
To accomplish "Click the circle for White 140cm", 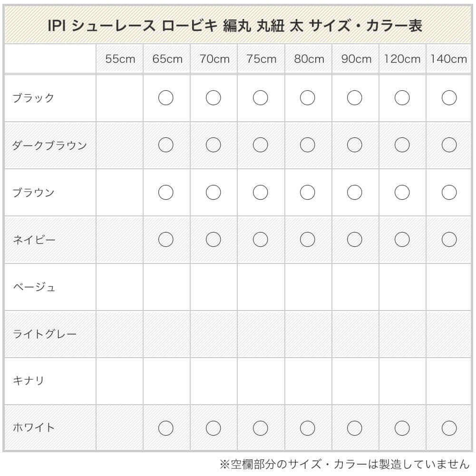I will click(x=449, y=428).
